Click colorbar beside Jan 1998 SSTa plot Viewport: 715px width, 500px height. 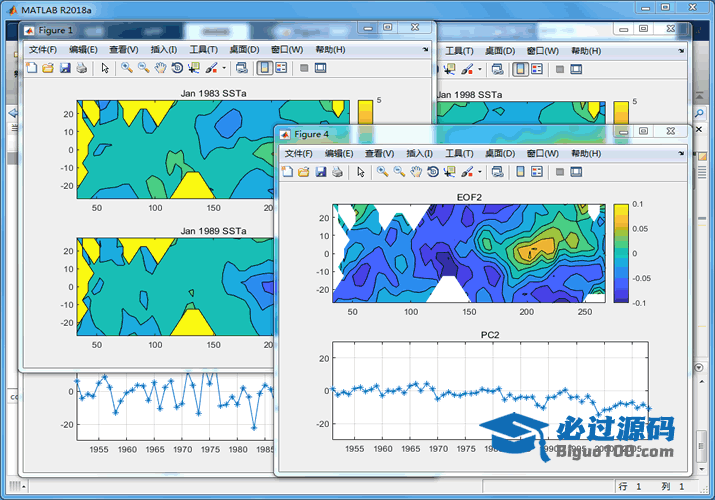(x=621, y=113)
